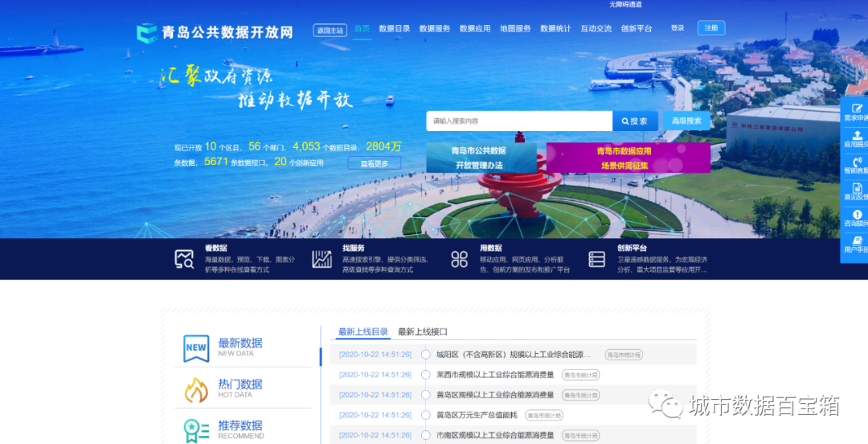Image resolution: width=868 pixels, height=444 pixels.
Task: Switch to 最新上线目录 tab
Action: [x=363, y=332]
